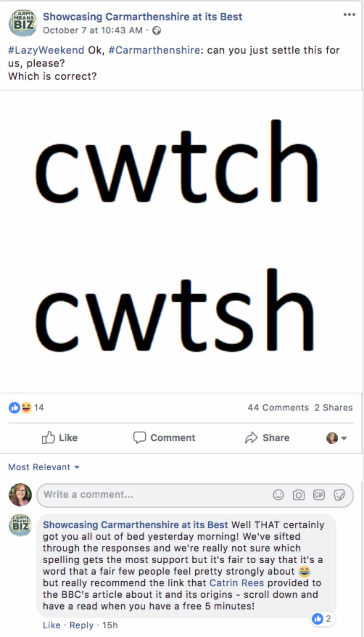Click Catrin Rees name link in comment
Viewport: 364px width, 637px height.
(x=237, y=583)
